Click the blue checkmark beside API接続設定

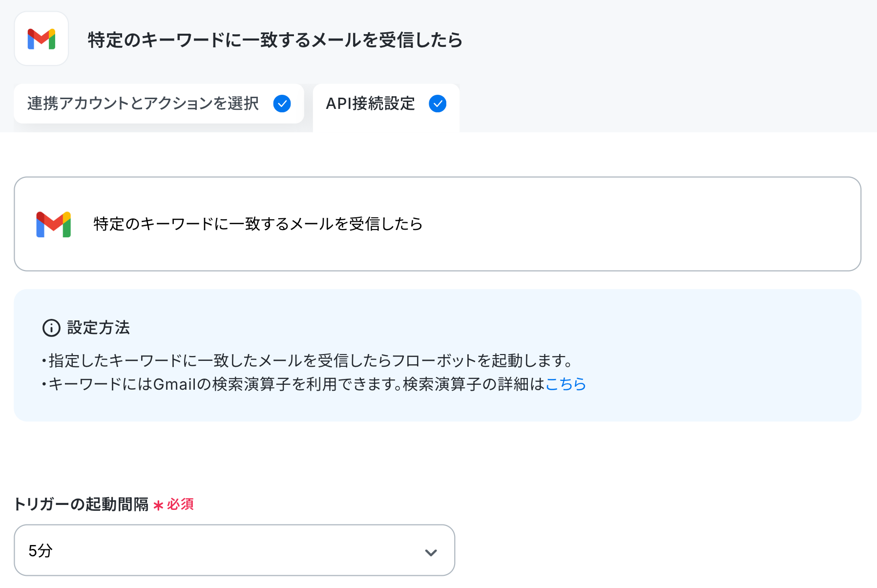click(438, 104)
